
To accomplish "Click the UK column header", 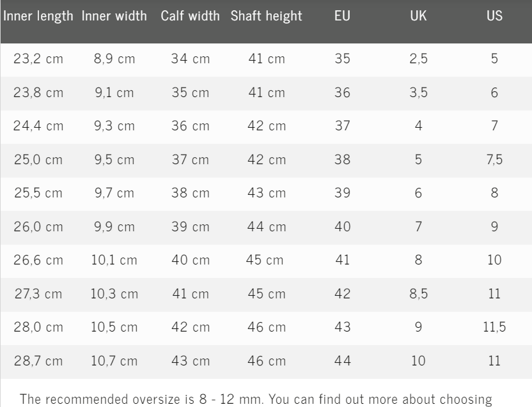I will [x=418, y=17].
